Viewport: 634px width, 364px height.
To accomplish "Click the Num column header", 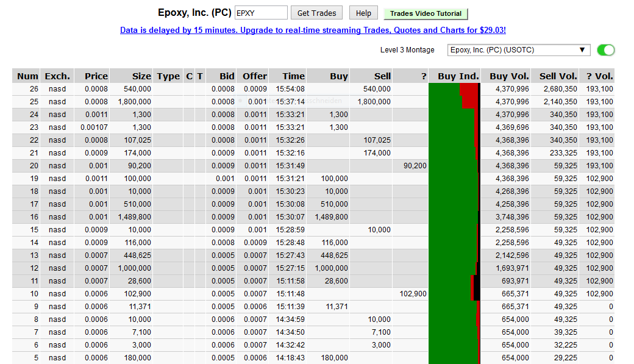I will (27, 76).
